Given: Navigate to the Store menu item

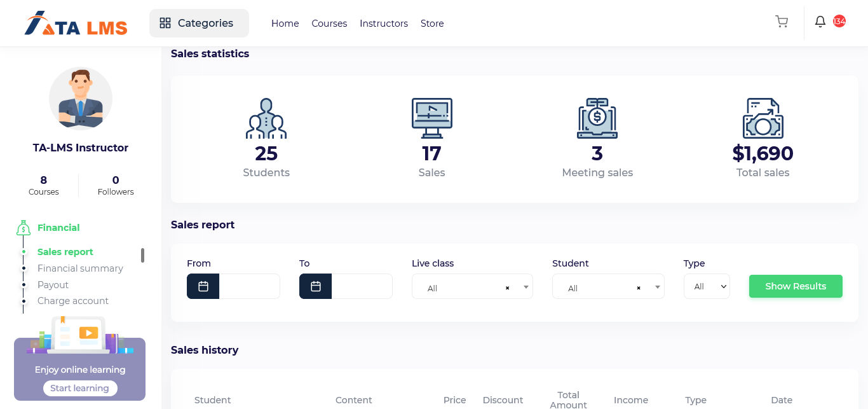Looking at the screenshot, I should point(432,24).
